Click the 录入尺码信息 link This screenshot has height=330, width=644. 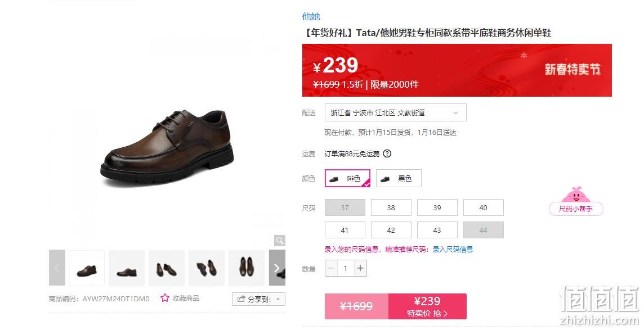pyautogui.click(x=453, y=249)
